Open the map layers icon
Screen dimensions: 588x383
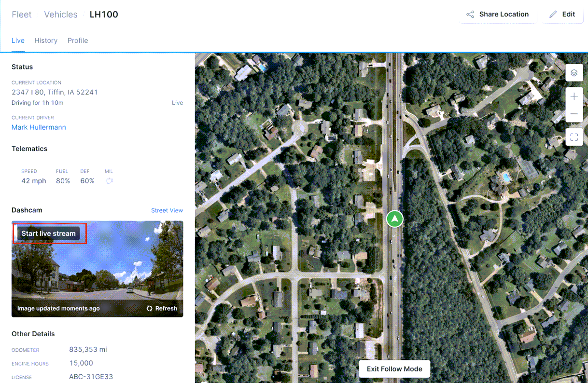click(x=574, y=73)
